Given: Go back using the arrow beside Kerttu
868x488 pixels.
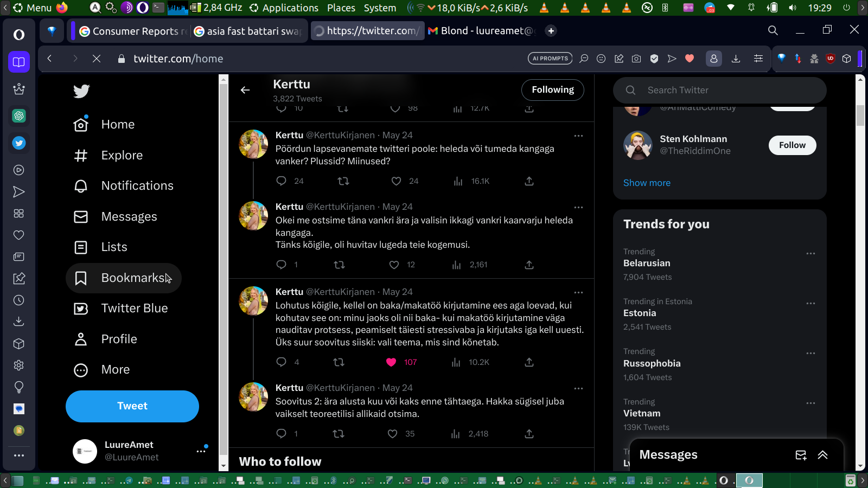Looking at the screenshot, I should [x=245, y=90].
